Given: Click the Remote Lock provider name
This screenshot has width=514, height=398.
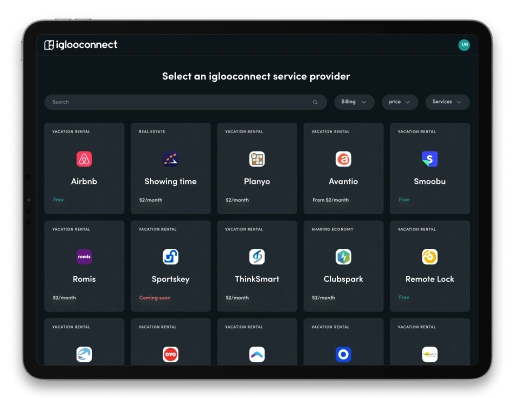Looking at the screenshot, I should point(430,279).
